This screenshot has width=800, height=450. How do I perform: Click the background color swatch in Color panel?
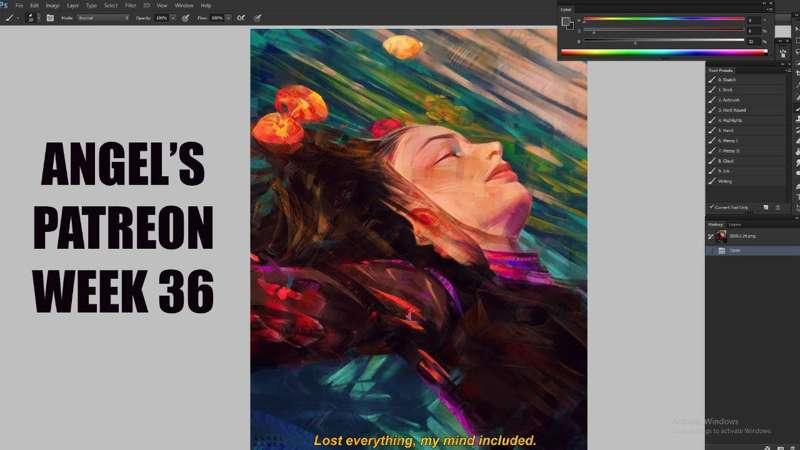tap(570, 25)
